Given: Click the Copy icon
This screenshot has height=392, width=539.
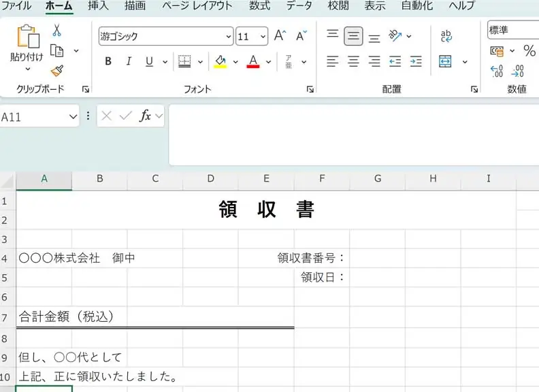Looking at the screenshot, I should point(56,51).
